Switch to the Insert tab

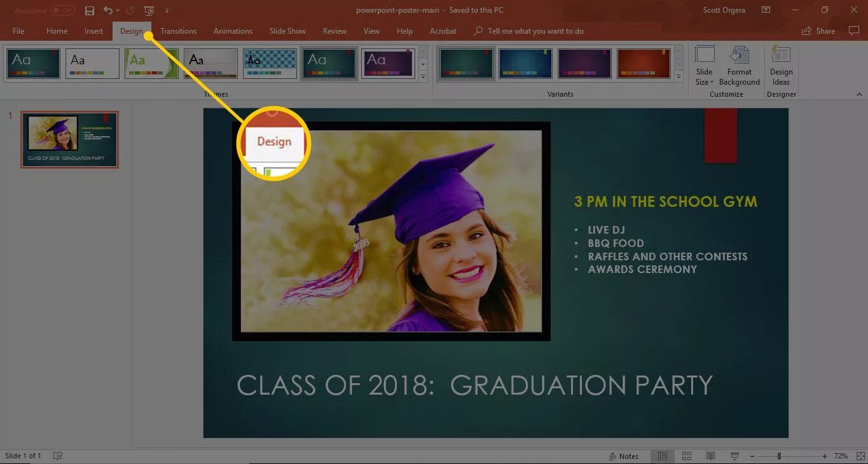(x=93, y=31)
